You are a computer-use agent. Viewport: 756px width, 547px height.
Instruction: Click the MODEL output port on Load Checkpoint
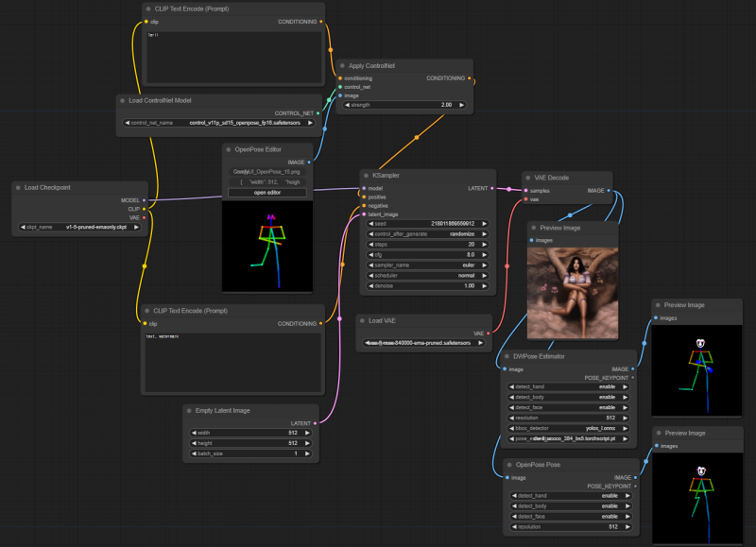tap(145, 200)
